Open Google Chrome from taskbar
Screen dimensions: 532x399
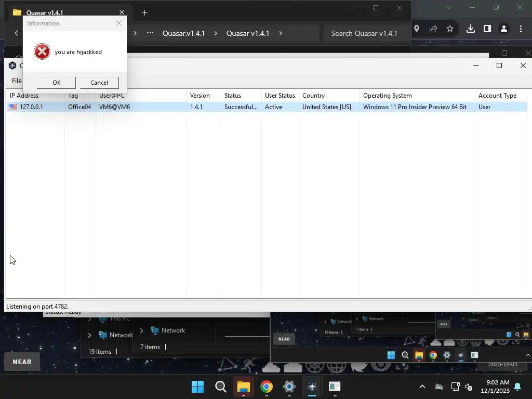click(x=267, y=387)
